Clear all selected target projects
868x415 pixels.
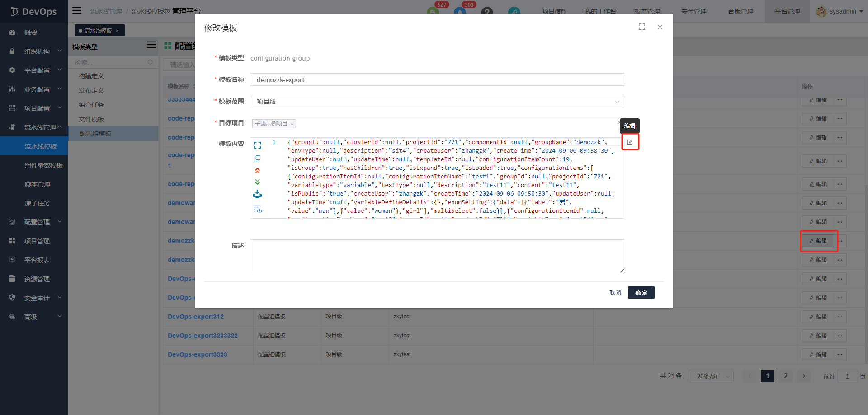click(x=619, y=122)
